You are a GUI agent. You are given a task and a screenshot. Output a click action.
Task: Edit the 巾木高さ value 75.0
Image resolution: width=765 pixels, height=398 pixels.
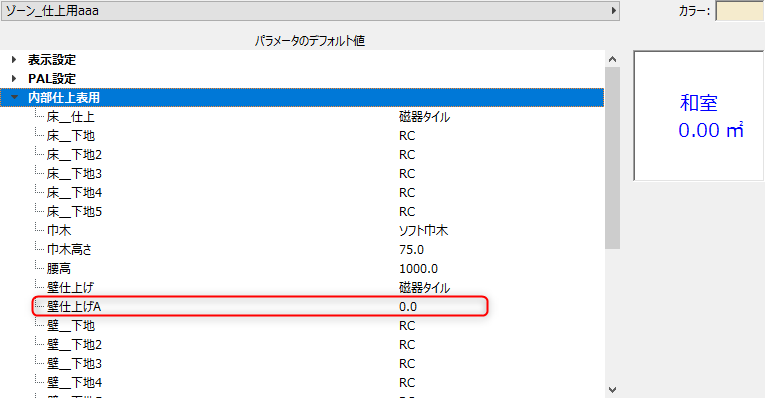click(411, 250)
